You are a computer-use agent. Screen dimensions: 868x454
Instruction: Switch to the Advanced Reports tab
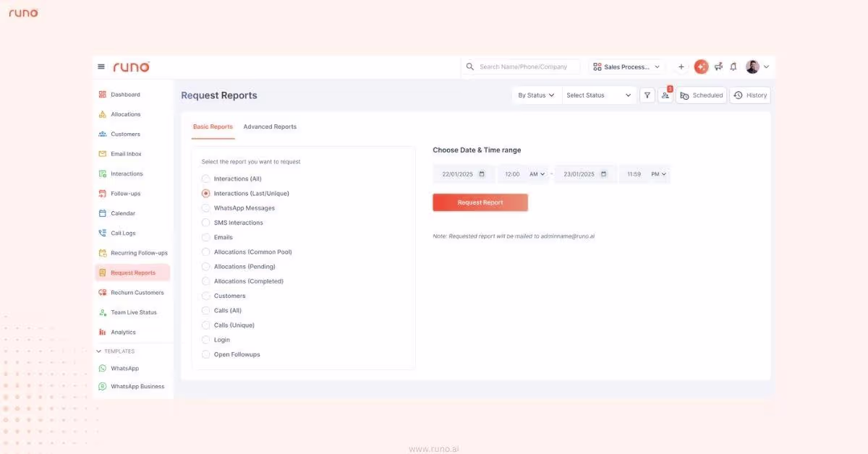point(270,127)
